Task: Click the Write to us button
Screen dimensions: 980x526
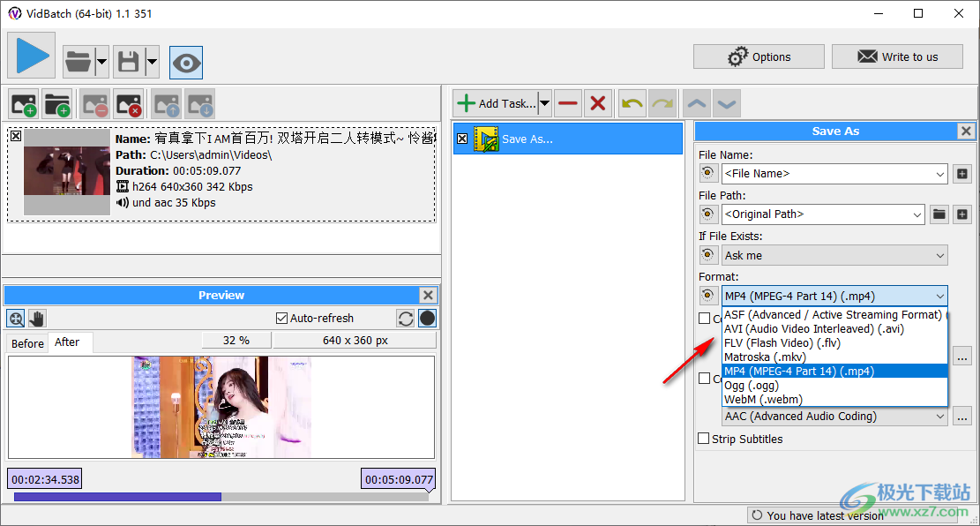Action: tap(897, 56)
